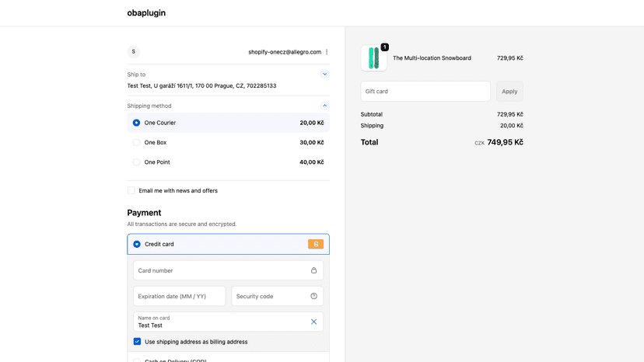Screen dimensions: 644x362
Task: Click the Subtotal 729,95 Kč value
Action: click(509, 114)
